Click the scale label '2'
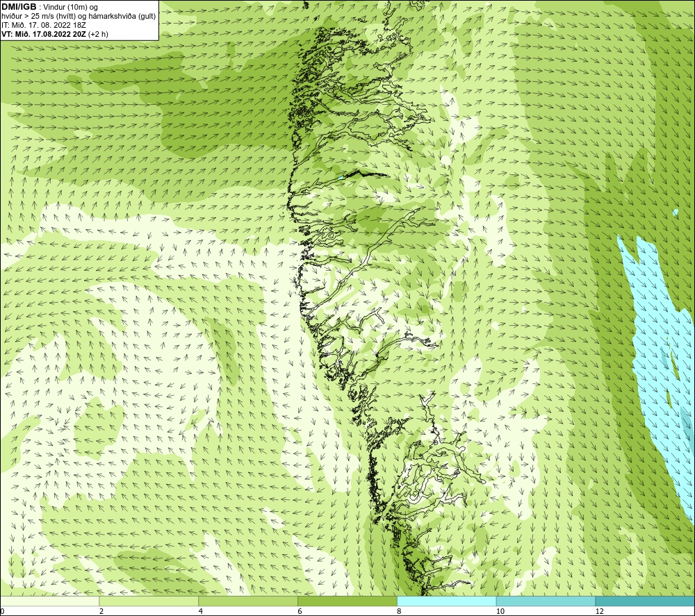 pos(101,612)
